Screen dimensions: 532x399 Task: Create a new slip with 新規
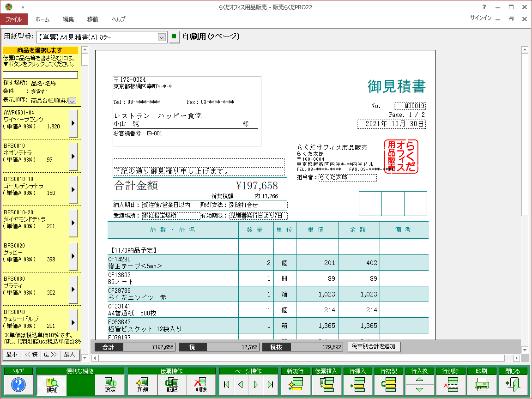coord(143,384)
